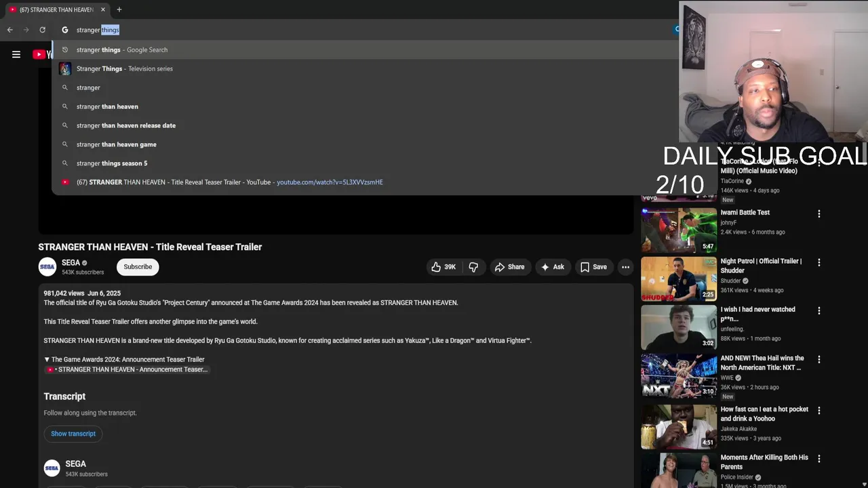Open more actions three-dot menu under video
Viewport: 868px width, 488px height.
[626, 267]
